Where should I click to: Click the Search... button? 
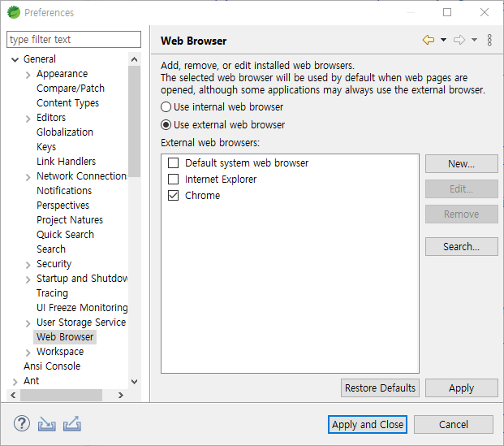462,246
